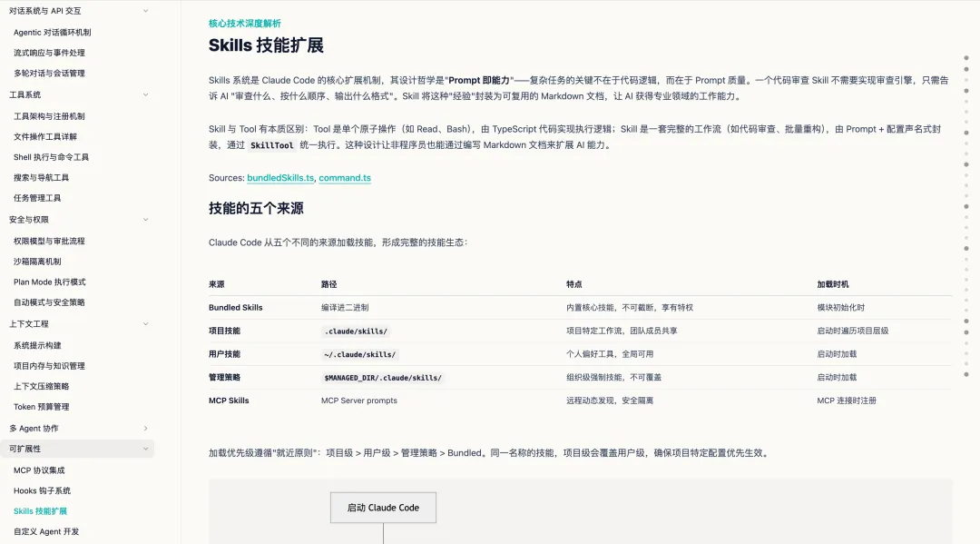980x544 pixels.
Task: Click the 启动时遍历项目层级 cell
Action: coord(853,331)
